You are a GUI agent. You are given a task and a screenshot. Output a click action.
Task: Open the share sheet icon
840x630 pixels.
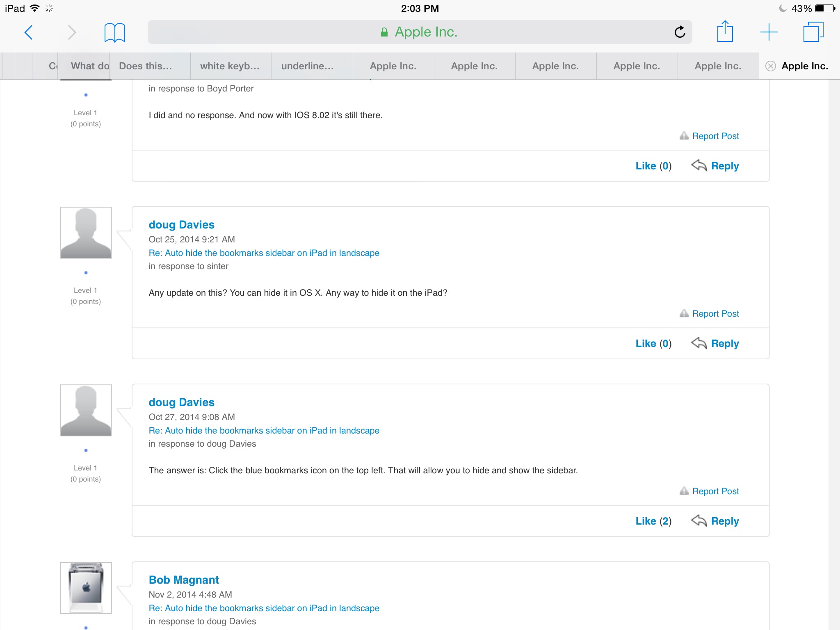(x=725, y=31)
